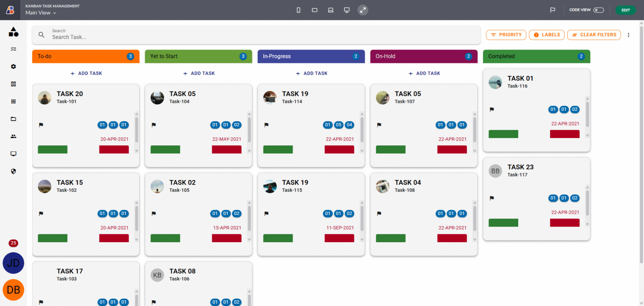Click the red swatch on TASK 20 card

coord(114,149)
